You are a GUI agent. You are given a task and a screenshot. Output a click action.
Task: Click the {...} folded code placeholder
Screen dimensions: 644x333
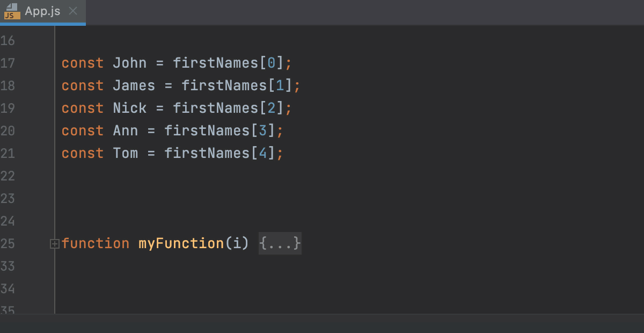[280, 243]
